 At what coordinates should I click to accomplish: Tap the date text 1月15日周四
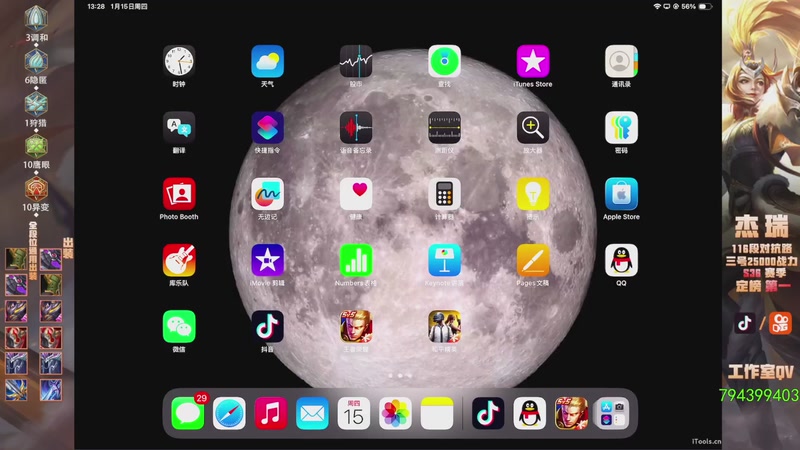coord(129,7)
